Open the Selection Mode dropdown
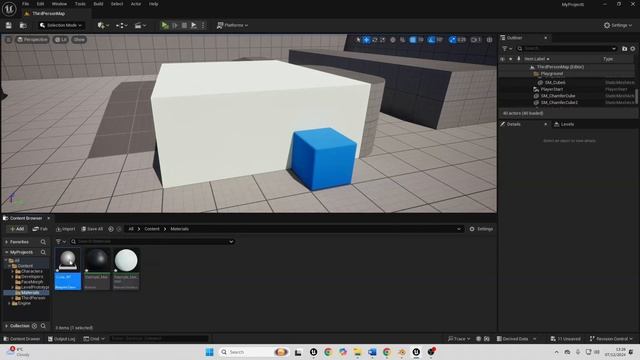The height and width of the screenshot is (360, 640). 61,25
